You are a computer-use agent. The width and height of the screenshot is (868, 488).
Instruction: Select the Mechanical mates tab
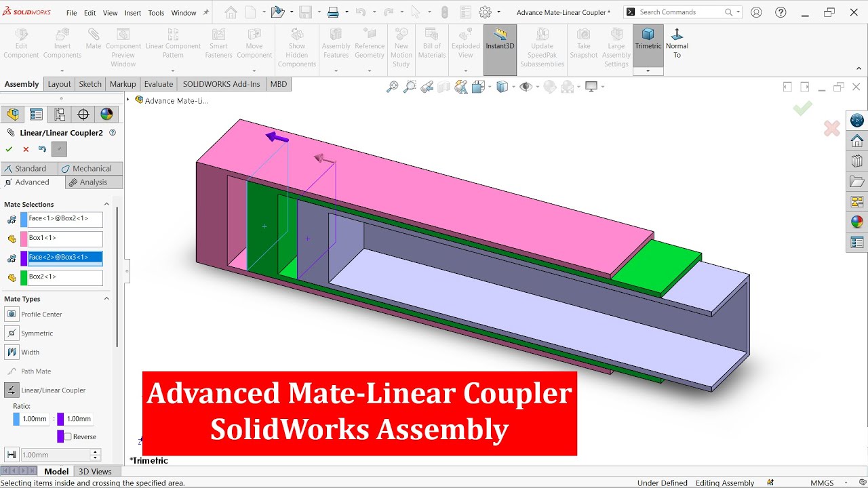90,169
